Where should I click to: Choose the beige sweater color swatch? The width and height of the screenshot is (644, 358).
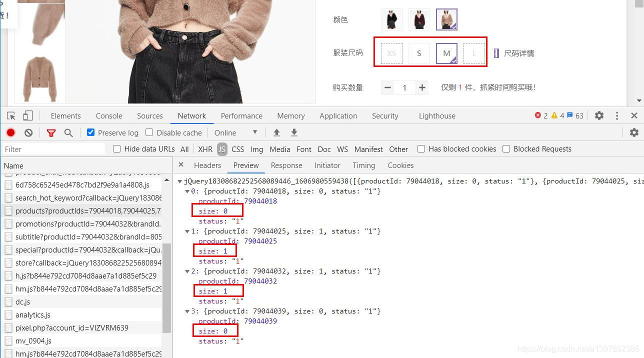[446, 19]
